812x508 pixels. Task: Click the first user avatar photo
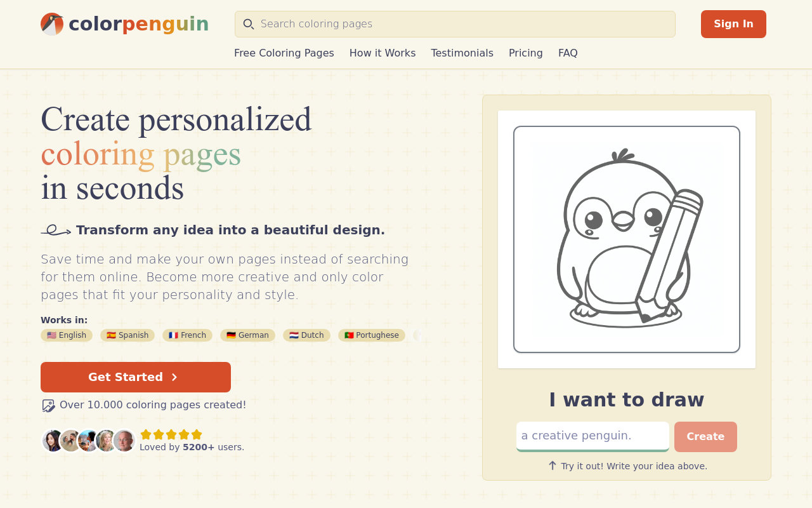[x=52, y=441]
